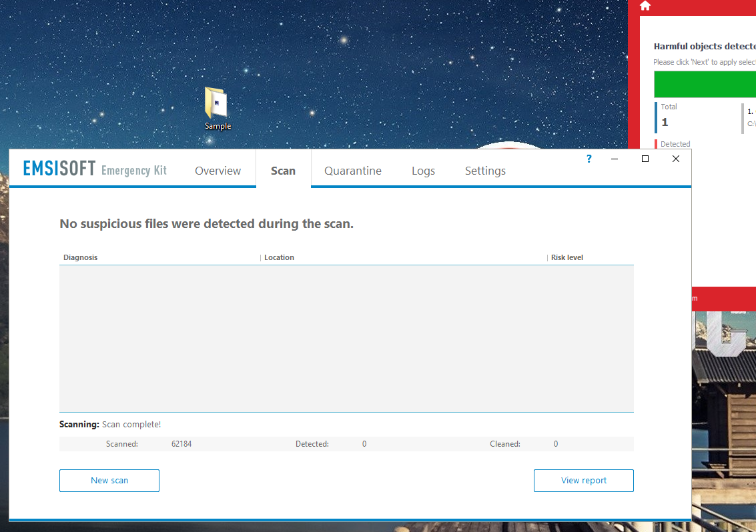Maximize the Emsisoft window
Image resolution: width=756 pixels, height=532 pixels.
tap(645, 159)
